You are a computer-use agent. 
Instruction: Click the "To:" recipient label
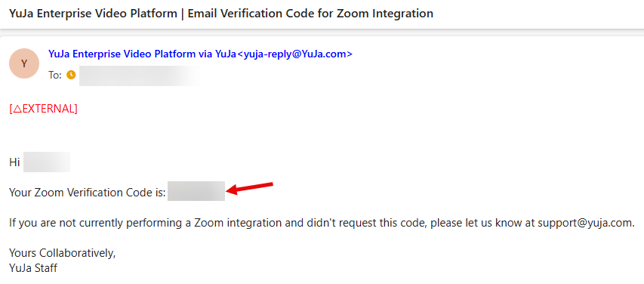click(x=54, y=76)
